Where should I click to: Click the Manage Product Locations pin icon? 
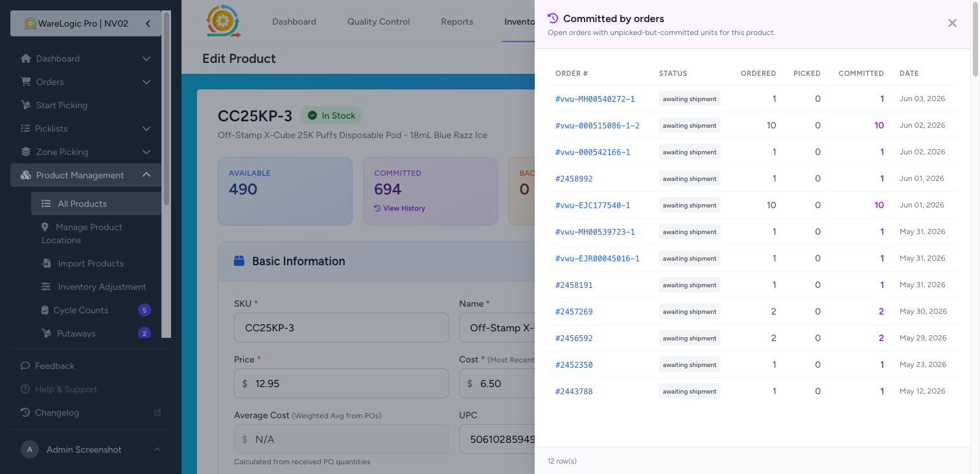point(45,227)
